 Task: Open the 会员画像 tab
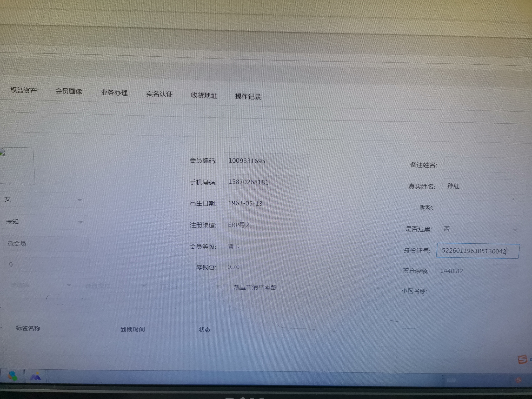pos(69,91)
